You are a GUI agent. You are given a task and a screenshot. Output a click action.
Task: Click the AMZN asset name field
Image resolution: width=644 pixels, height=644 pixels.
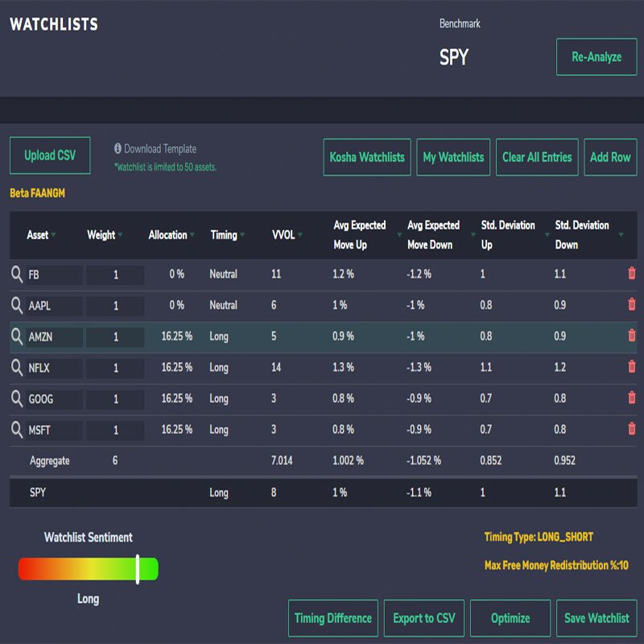[x=54, y=337]
